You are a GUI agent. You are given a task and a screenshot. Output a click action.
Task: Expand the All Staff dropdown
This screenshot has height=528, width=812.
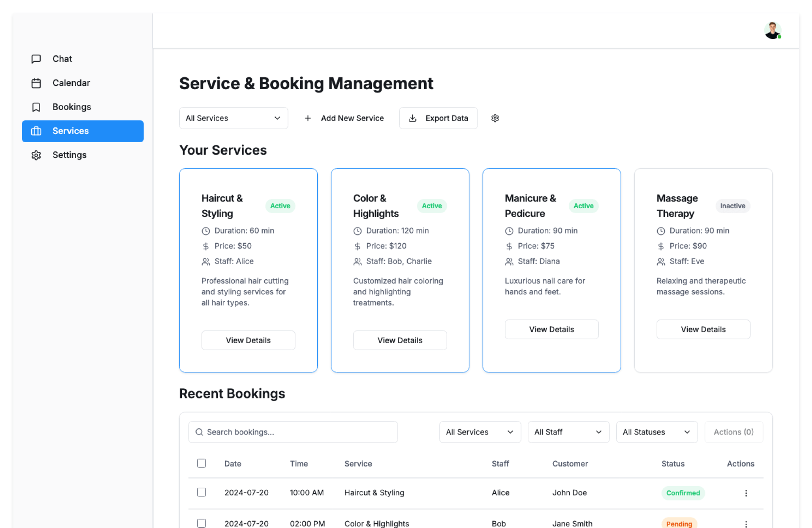point(568,432)
